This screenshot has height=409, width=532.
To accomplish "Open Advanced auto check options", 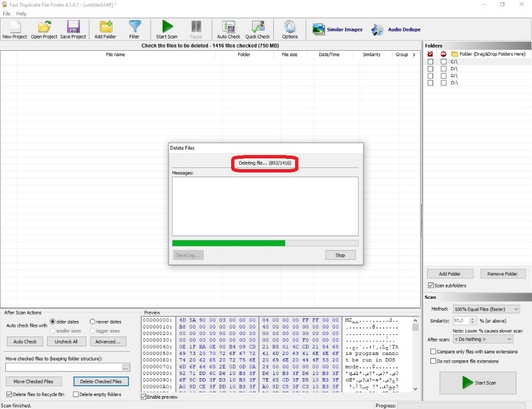I will tap(108, 341).
